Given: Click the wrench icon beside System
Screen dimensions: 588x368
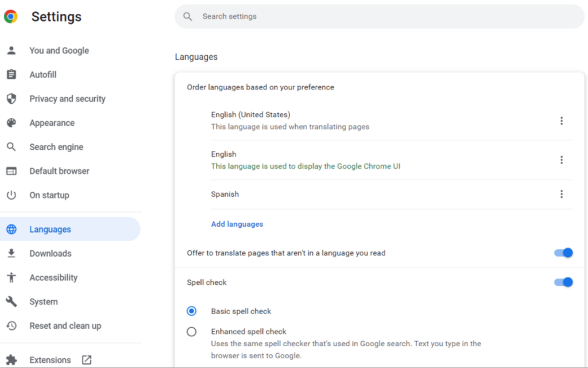Looking at the screenshot, I should (x=11, y=301).
